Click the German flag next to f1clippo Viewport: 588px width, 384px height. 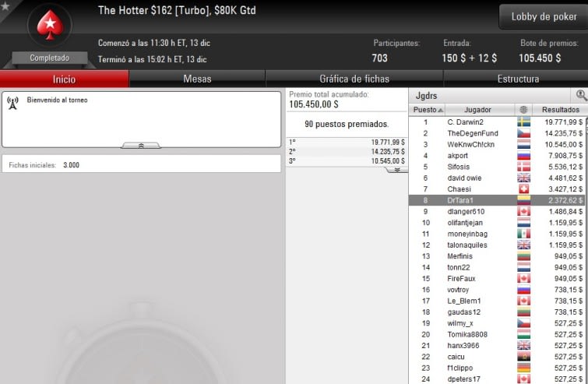[523, 368]
